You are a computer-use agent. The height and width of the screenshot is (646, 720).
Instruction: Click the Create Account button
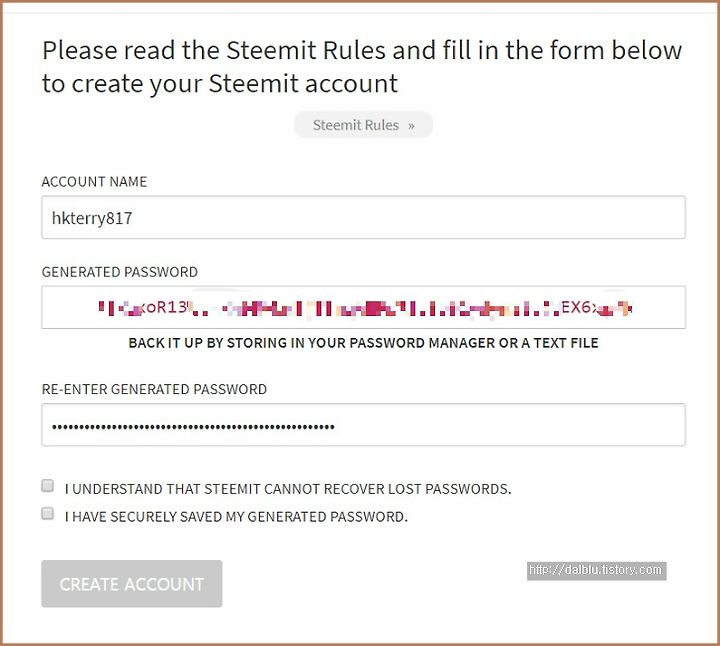(132, 584)
